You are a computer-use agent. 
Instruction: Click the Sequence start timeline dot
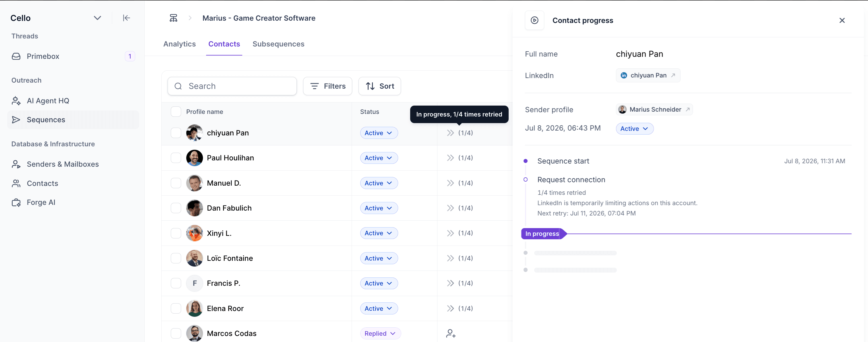pyautogui.click(x=525, y=161)
